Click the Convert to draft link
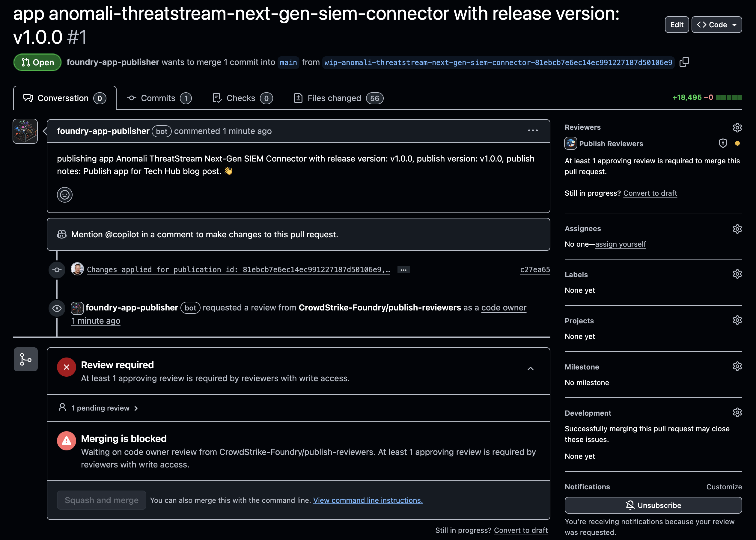 coord(650,193)
